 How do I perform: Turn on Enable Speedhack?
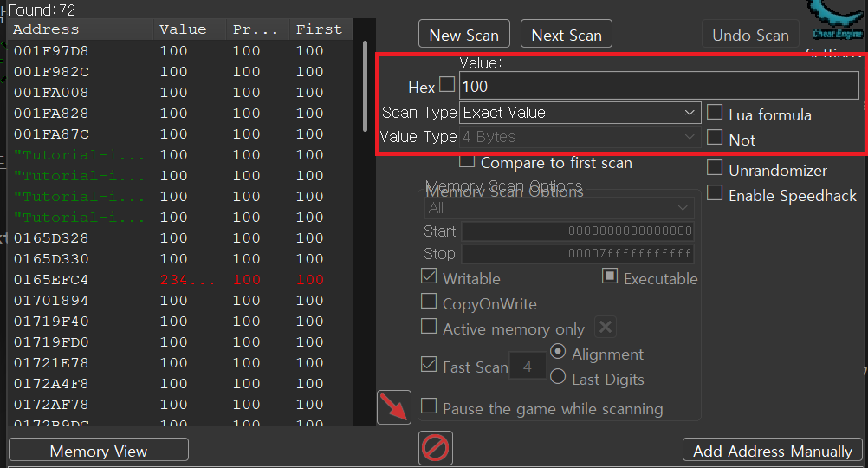point(715,194)
